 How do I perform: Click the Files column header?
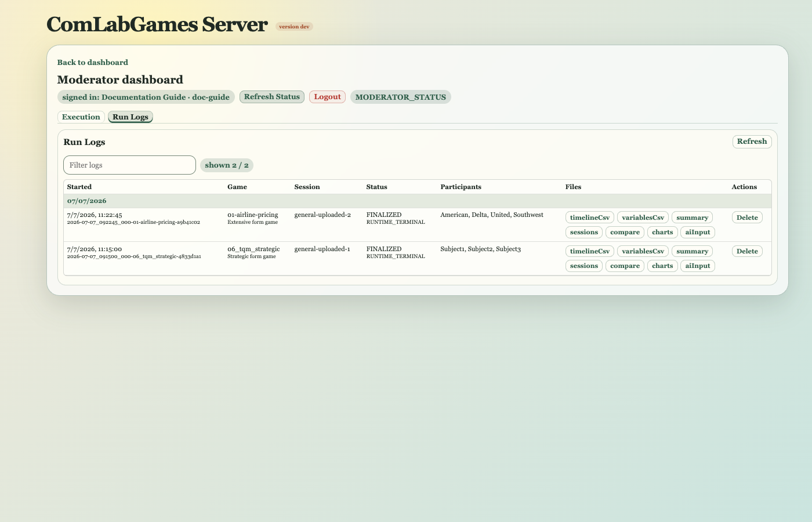[573, 187]
